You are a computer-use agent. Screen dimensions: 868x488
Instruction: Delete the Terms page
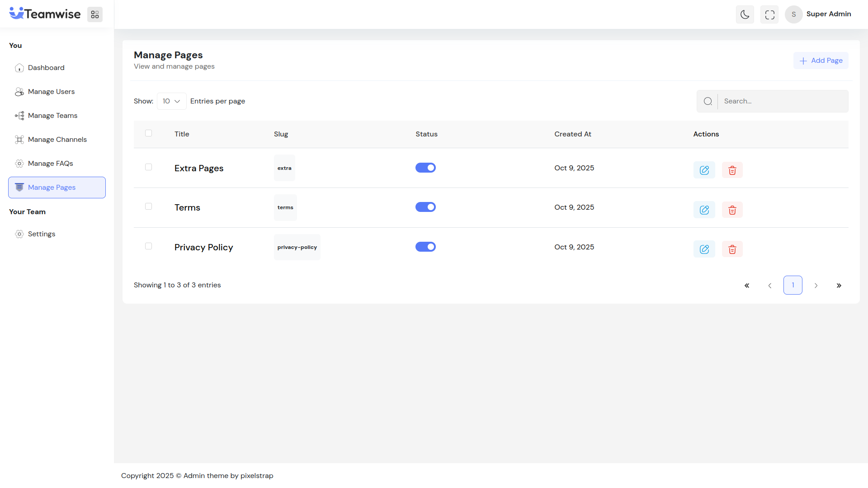point(732,210)
